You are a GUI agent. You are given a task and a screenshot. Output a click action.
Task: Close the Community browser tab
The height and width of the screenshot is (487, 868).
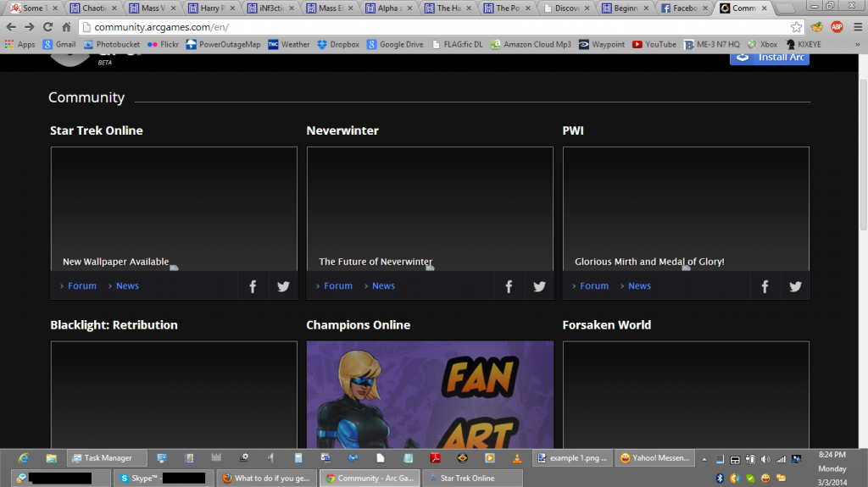pyautogui.click(x=765, y=8)
